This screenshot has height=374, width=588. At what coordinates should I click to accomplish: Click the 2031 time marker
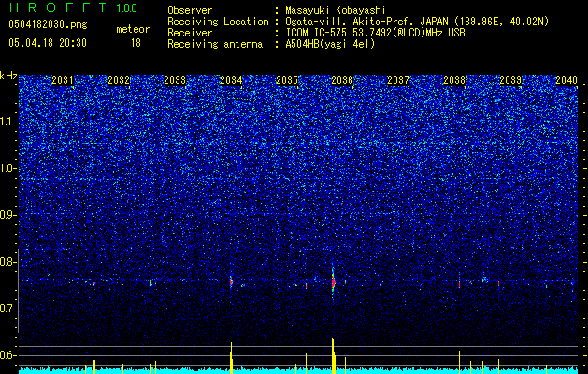[x=63, y=80]
